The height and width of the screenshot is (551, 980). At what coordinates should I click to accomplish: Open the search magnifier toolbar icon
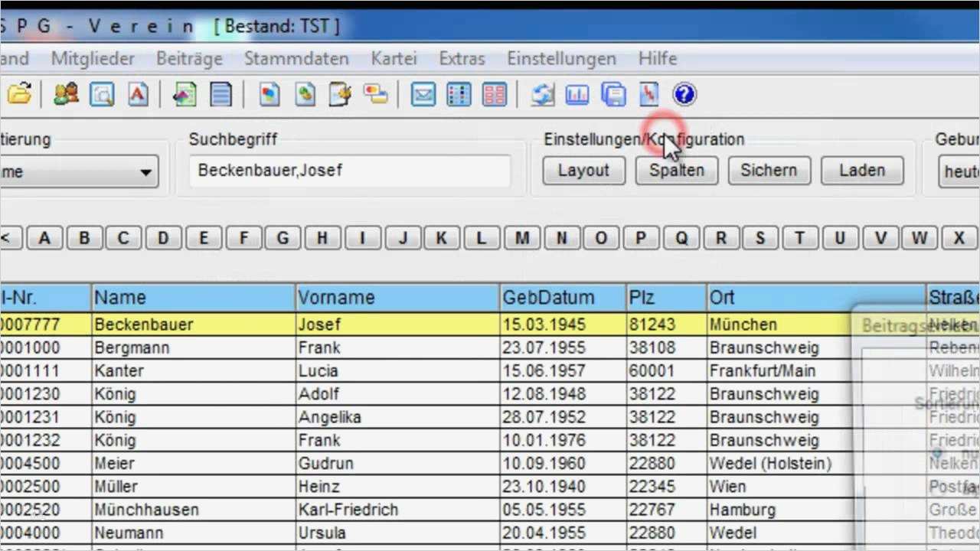102,94
